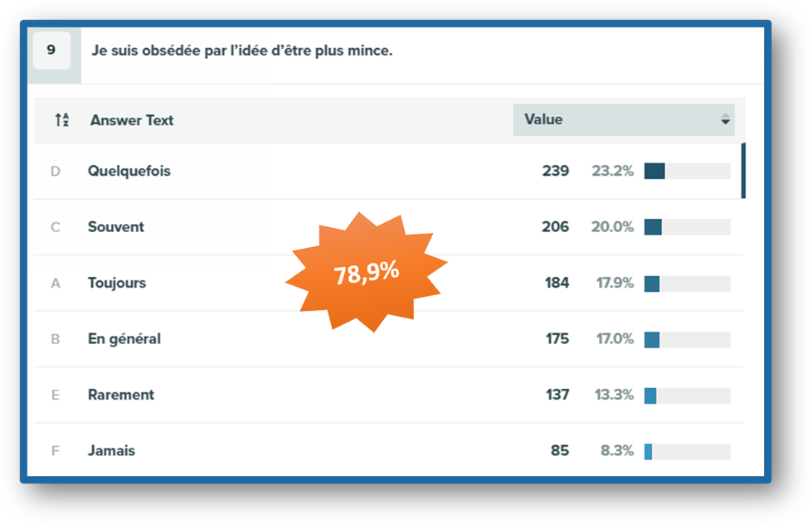Click the 23.2% progress bar for Quelquefois

[x=688, y=171]
